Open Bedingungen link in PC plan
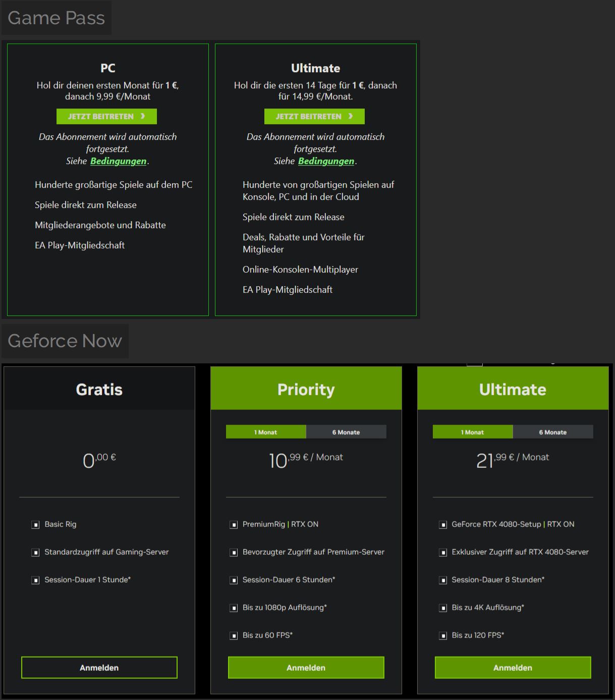The image size is (615, 700). point(119,161)
